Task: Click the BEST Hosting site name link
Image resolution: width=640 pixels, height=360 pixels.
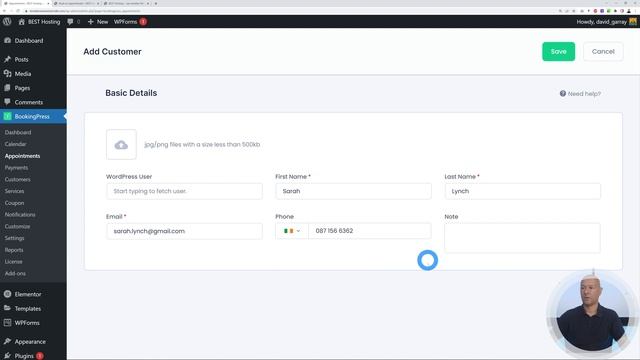Action: pyautogui.click(x=44, y=22)
